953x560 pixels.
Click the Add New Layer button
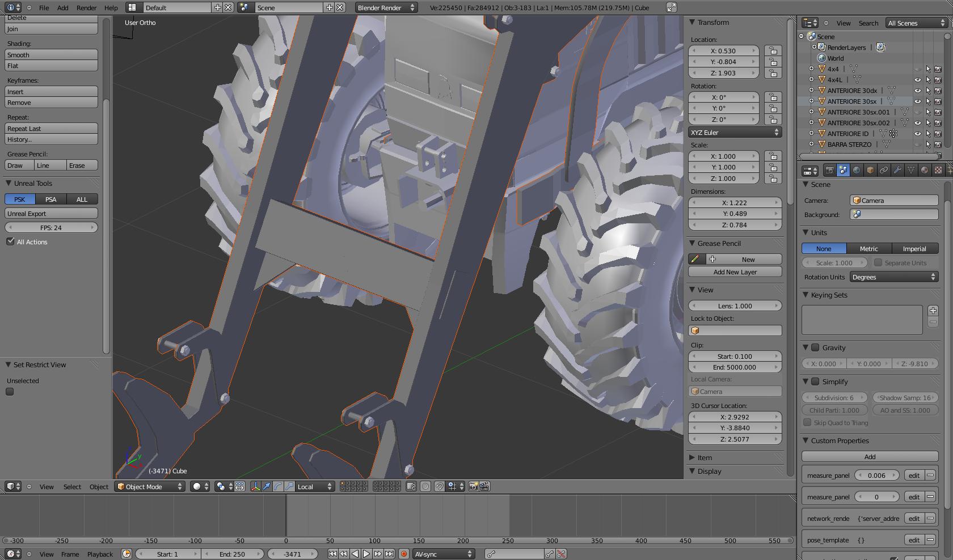[x=735, y=272]
